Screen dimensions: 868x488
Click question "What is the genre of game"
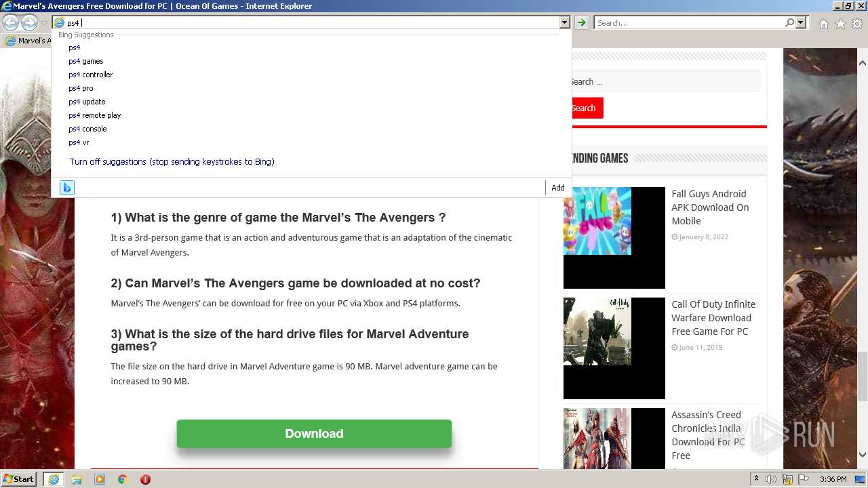tap(278, 218)
